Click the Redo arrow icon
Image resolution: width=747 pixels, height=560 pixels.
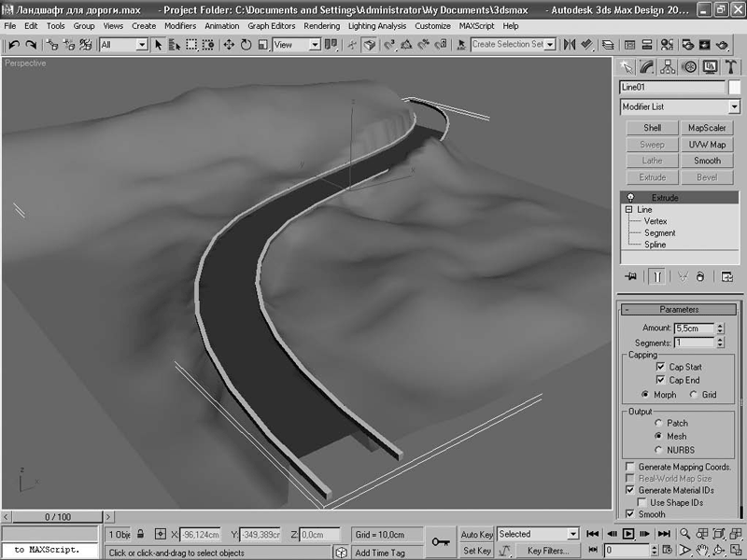(31, 45)
